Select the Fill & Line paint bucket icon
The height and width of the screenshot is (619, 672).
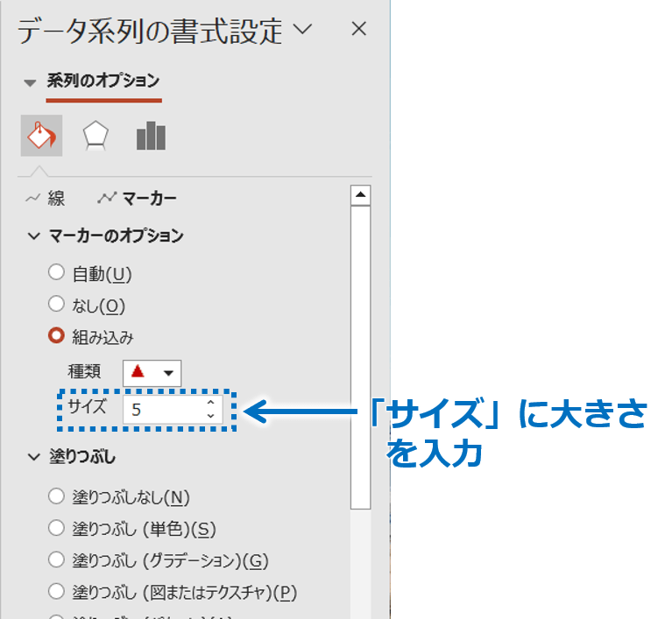point(41,136)
